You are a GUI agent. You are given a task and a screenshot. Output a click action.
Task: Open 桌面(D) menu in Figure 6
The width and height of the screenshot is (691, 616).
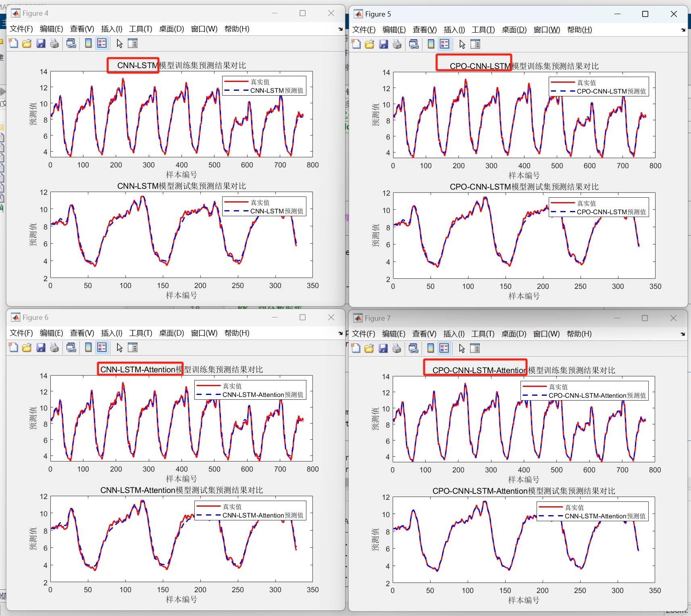pyautogui.click(x=171, y=333)
